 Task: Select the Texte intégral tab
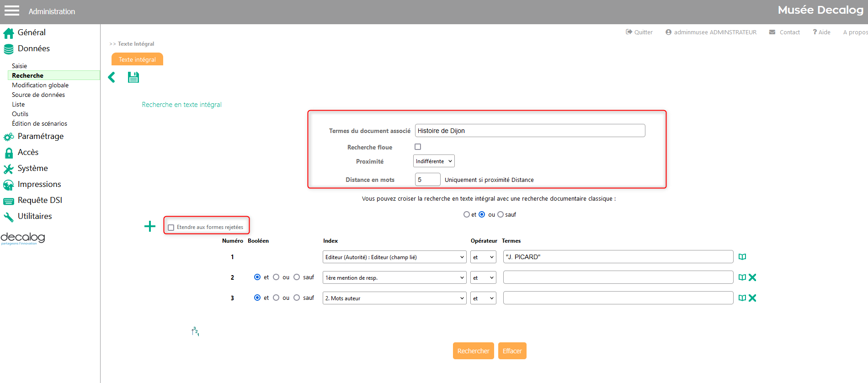tap(137, 59)
